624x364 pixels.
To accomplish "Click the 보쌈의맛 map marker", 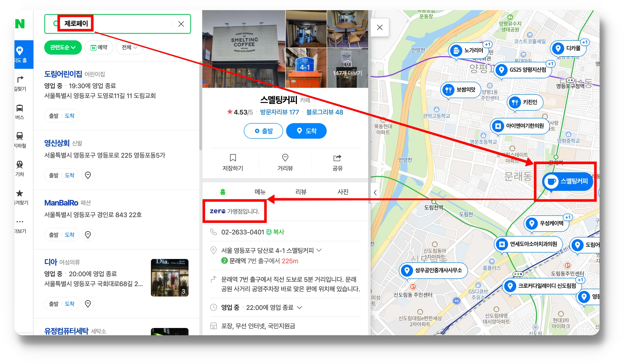I will point(461,89).
